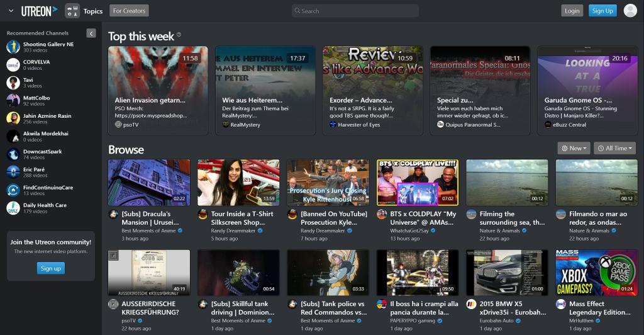This screenshot has width=644, height=335.
Task: Click the Login button
Action: pos(572,11)
